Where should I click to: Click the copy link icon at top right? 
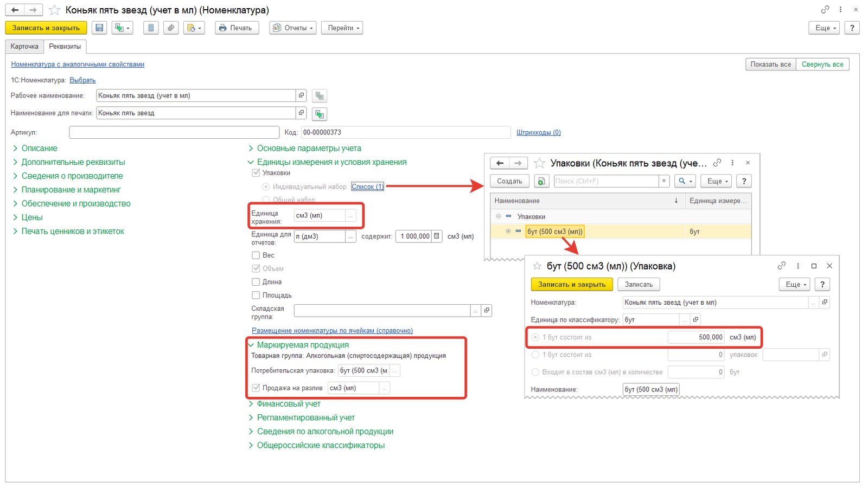coord(825,10)
